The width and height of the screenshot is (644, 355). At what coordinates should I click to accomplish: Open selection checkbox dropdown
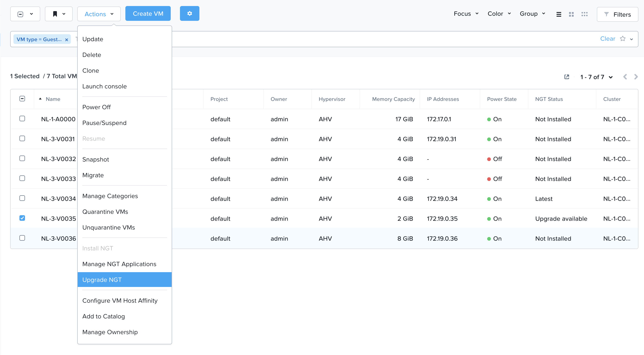coord(25,14)
